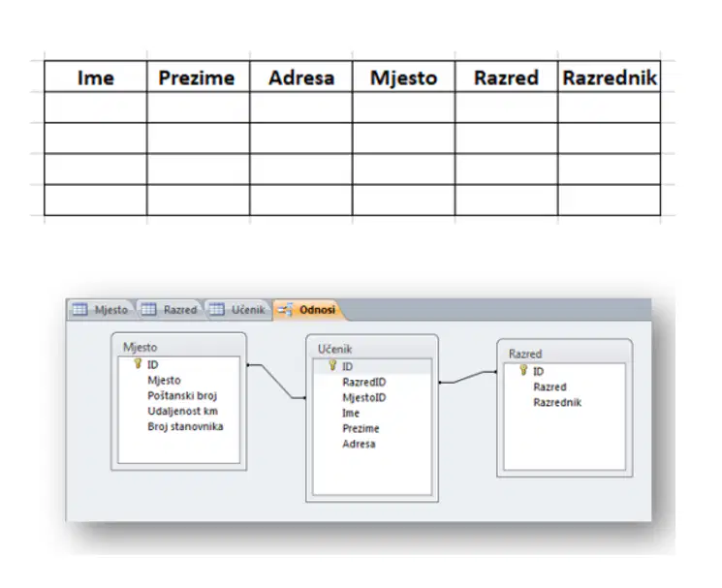Click the Razred tab table icon

(x=148, y=310)
